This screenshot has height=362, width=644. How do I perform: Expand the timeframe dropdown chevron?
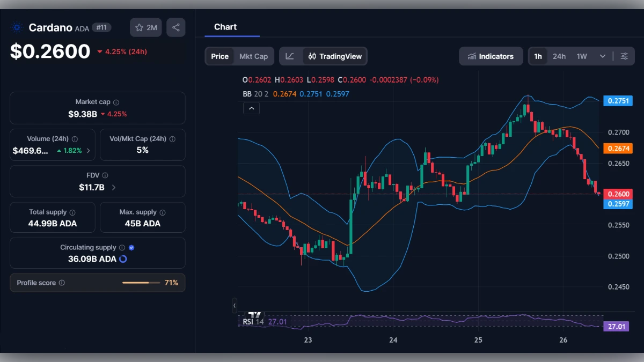coord(602,56)
